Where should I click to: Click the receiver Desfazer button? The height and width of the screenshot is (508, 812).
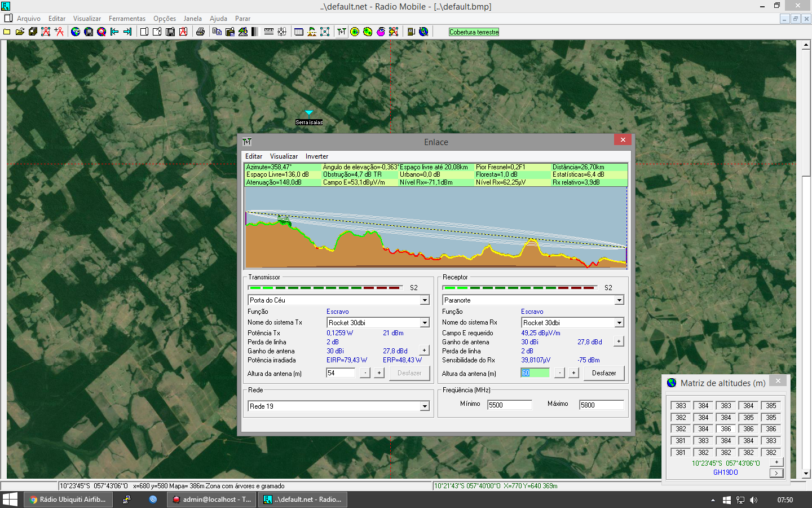coord(603,373)
